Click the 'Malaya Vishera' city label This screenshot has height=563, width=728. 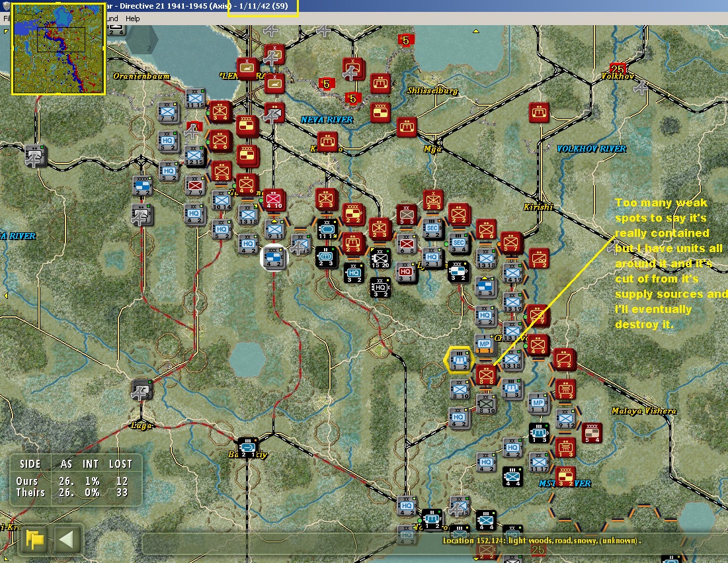coord(643,411)
